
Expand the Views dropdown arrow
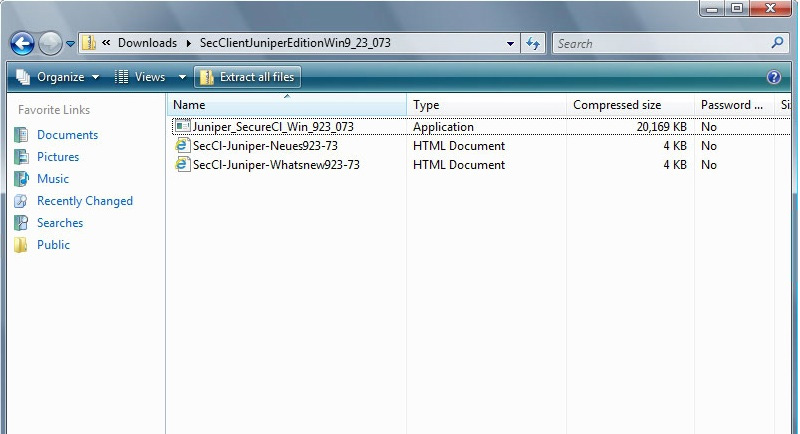point(182,78)
